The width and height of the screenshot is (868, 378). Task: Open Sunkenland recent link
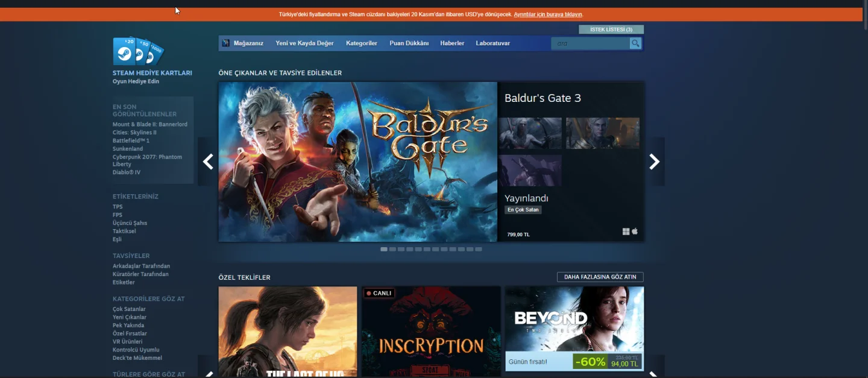(x=128, y=149)
